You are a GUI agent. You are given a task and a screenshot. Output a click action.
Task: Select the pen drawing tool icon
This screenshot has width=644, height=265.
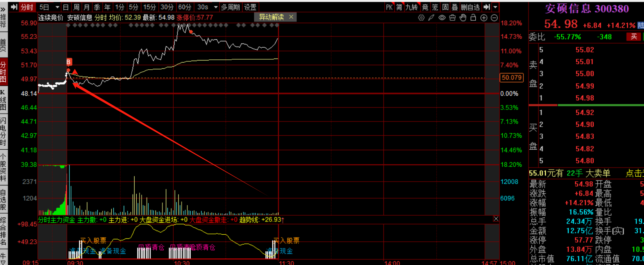pos(432,17)
